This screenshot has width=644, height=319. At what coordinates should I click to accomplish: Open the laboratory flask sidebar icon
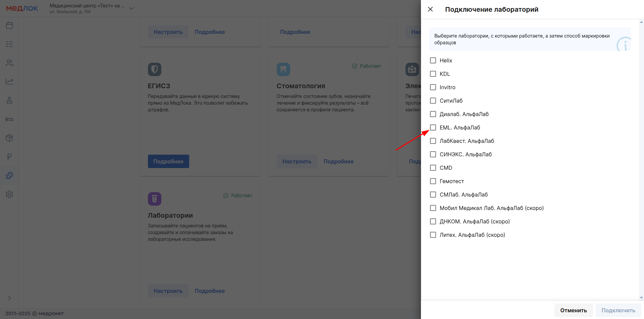click(x=9, y=101)
